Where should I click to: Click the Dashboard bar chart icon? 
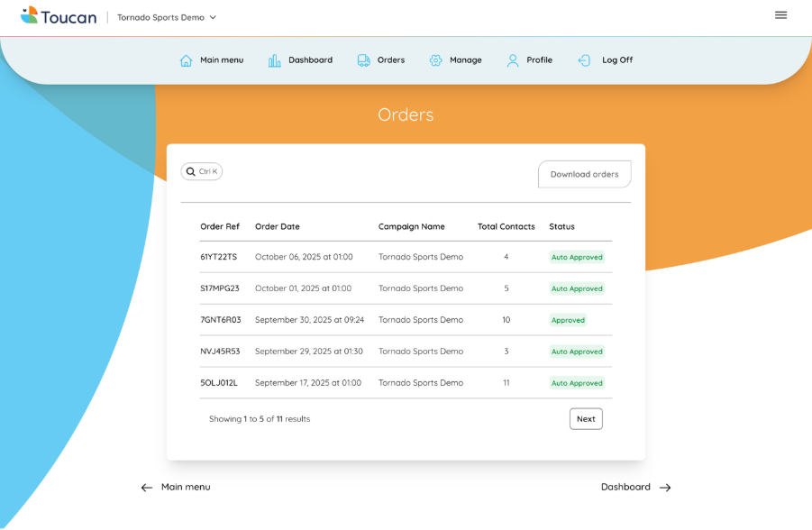[275, 60]
